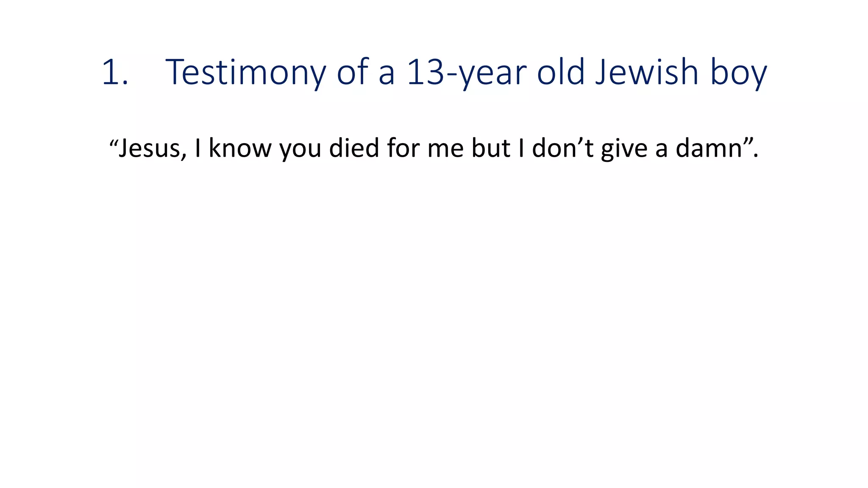Click "13-year" in the title
Viewport: 868px width, 488px height.
coord(467,72)
